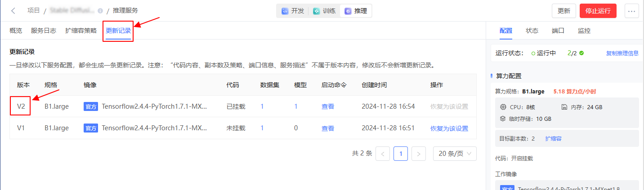This screenshot has width=644, height=190.
Task: Click the 推理 tab icon
Action: pyautogui.click(x=348, y=11)
